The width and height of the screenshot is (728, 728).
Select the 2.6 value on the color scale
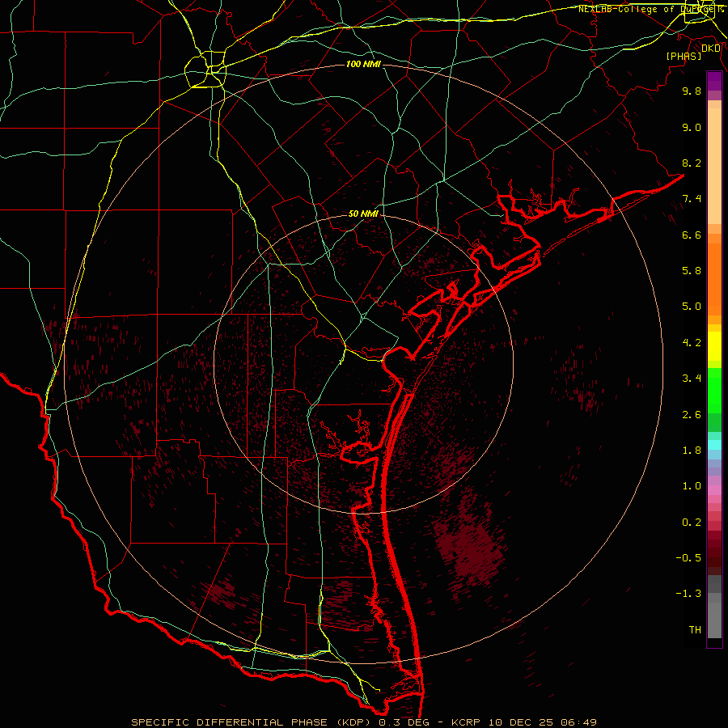tap(692, 415)
